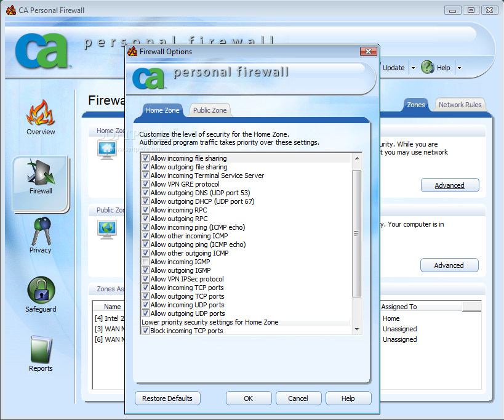Click the Public Zone globe computer icon

[x=107, y=230]
